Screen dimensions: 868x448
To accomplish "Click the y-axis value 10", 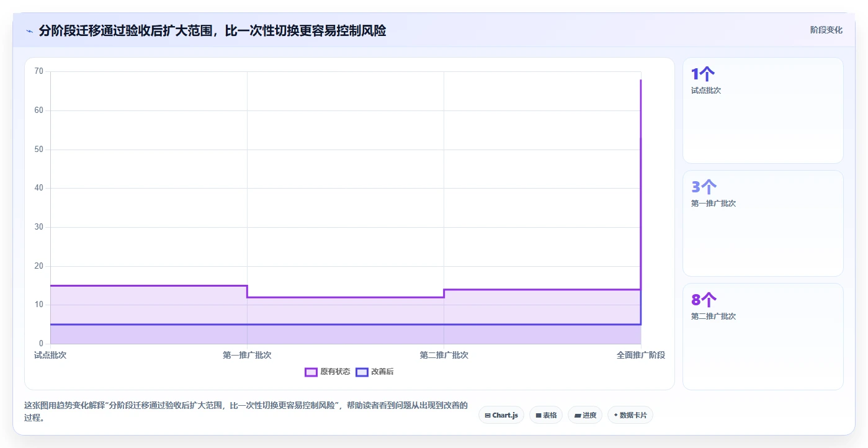I will pyautogui.click(x=39, y=305).
